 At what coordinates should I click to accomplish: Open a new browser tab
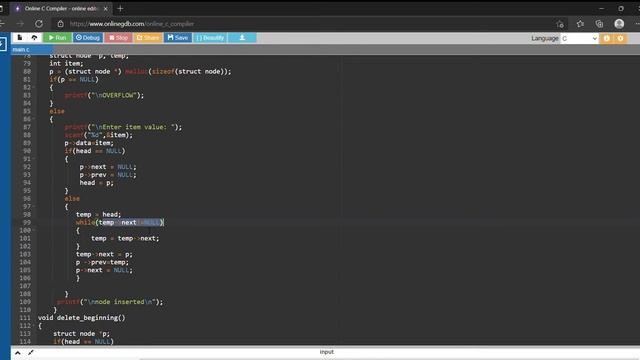click(120, 9)
